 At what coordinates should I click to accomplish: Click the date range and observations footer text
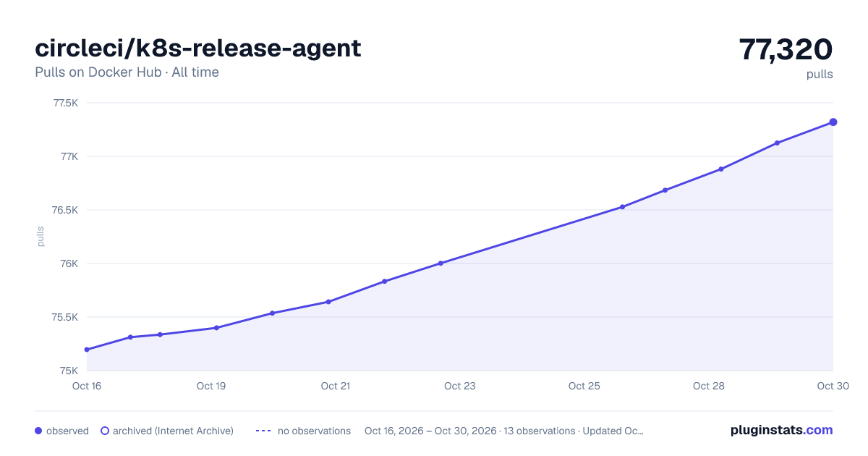pyautogui.click(x=504, y=431)
